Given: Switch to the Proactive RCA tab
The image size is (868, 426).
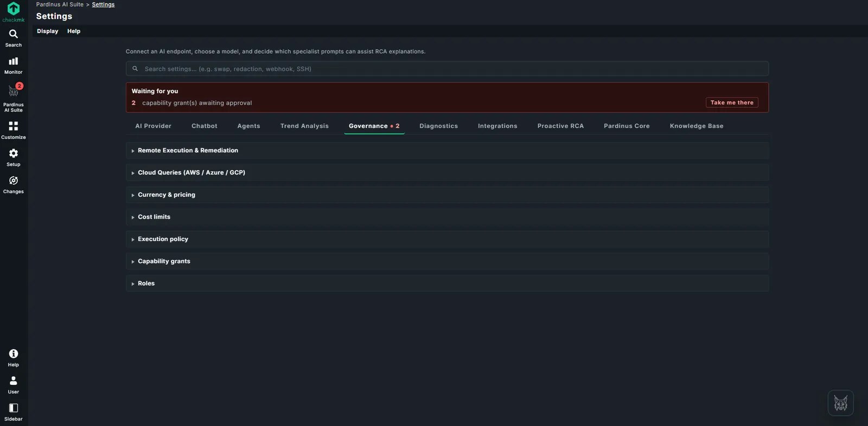Looking at the screenshot, I should pos(560,126).
